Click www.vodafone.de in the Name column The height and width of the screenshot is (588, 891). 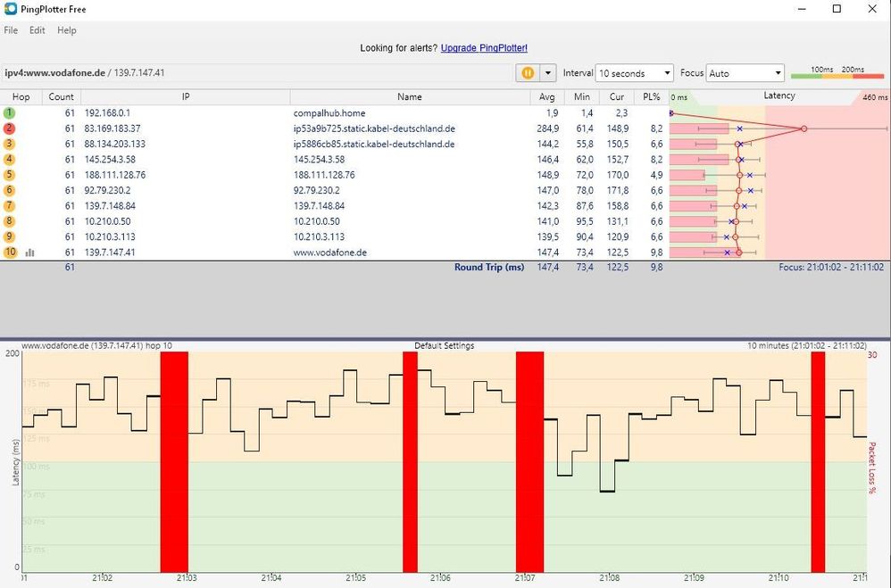pos(330,253)
